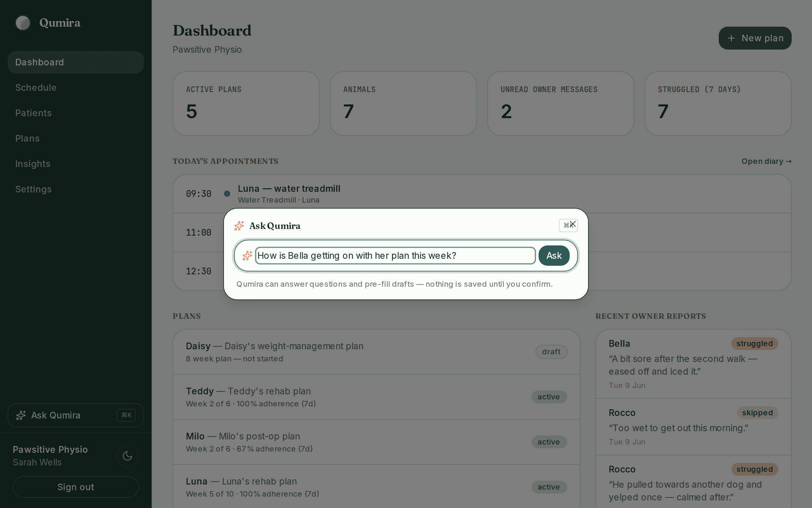Open Teddy's rehab plan row
This screenshot has width=812, height=508.
(377, 397)
